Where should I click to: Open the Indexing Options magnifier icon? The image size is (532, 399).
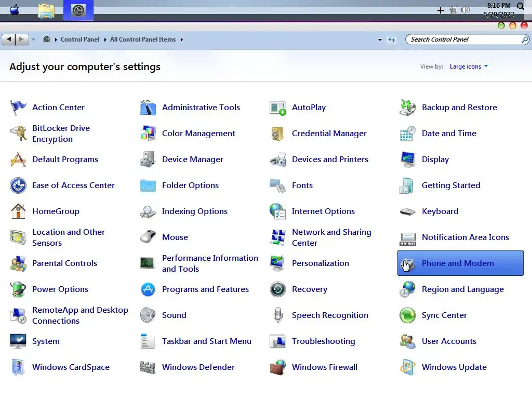(x=148, y=211)
